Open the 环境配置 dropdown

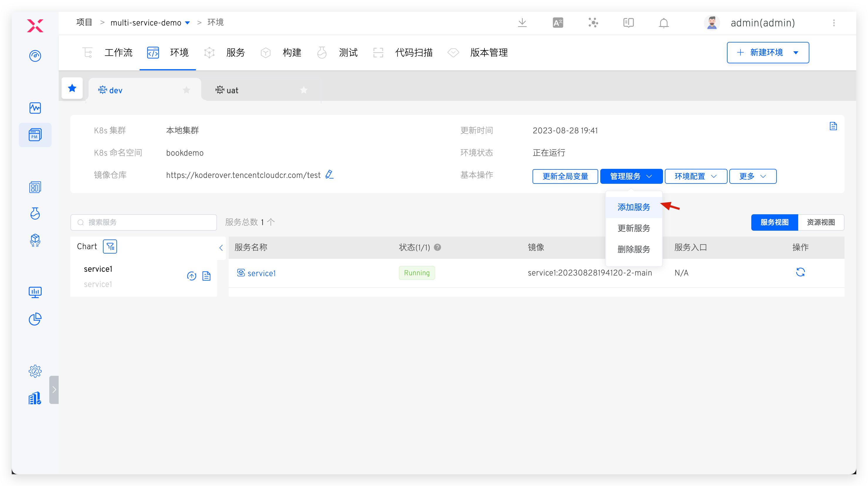(x=695, y=176)
